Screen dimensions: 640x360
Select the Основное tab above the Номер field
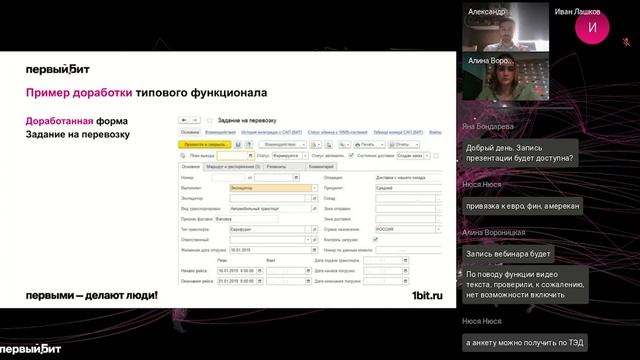click(x=191, y=167)
